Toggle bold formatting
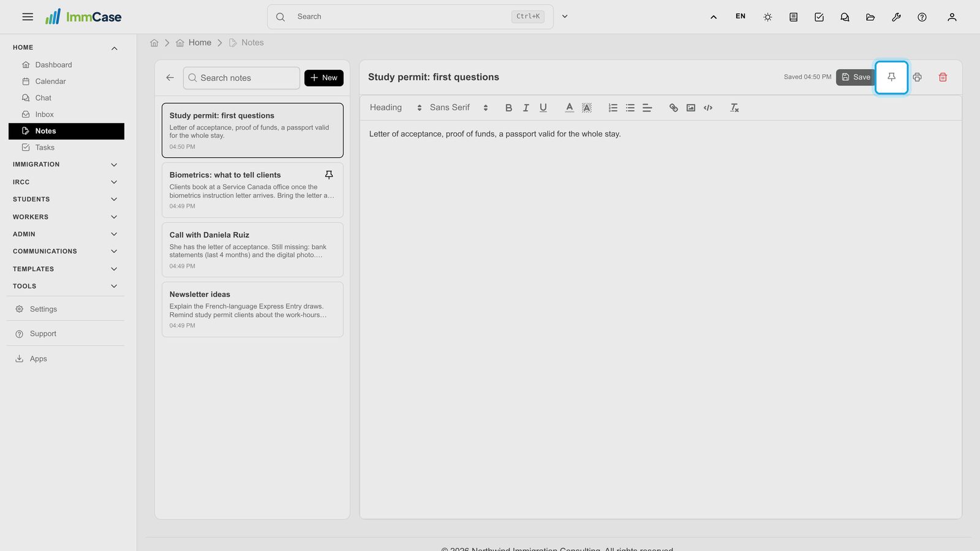Image resolution: width=980 pixels, height=551 pixels. coord(508,108)
